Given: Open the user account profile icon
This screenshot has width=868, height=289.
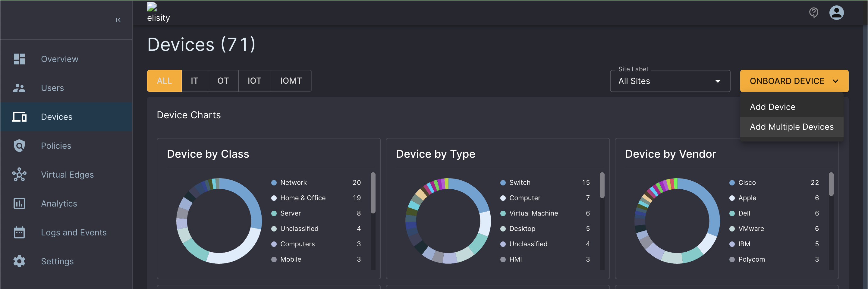Looking at the screenshot, I should (x=836, y=13).
